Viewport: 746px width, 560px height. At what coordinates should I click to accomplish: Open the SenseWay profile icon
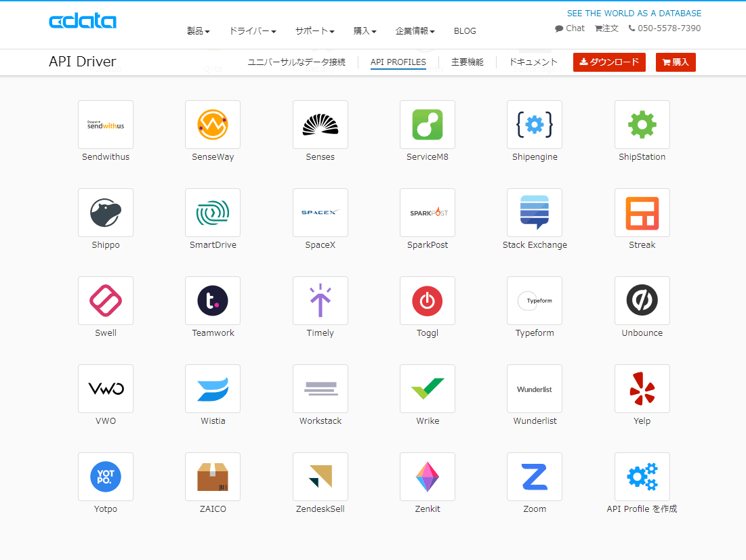(213, 125)
